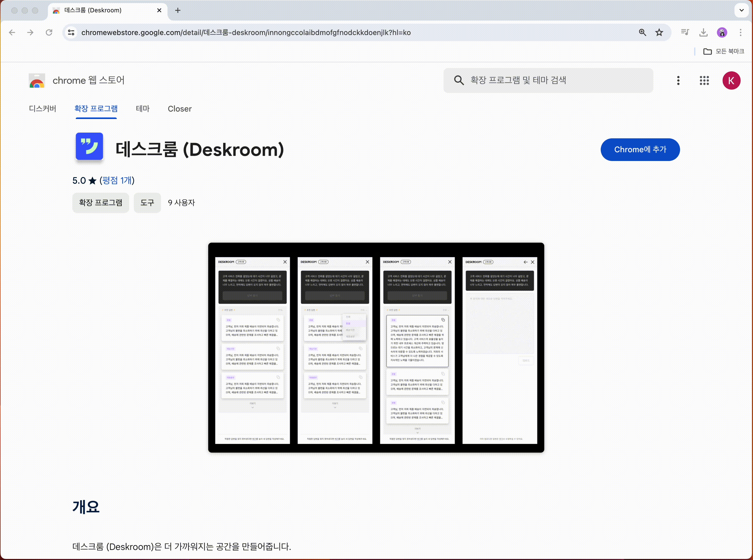Focus the 확장 프로그램 및 테마 검색 field

(548, 80)
